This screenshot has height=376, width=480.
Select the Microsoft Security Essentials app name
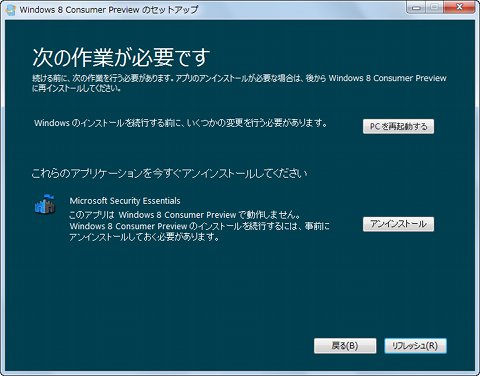(x=125, y=201)
